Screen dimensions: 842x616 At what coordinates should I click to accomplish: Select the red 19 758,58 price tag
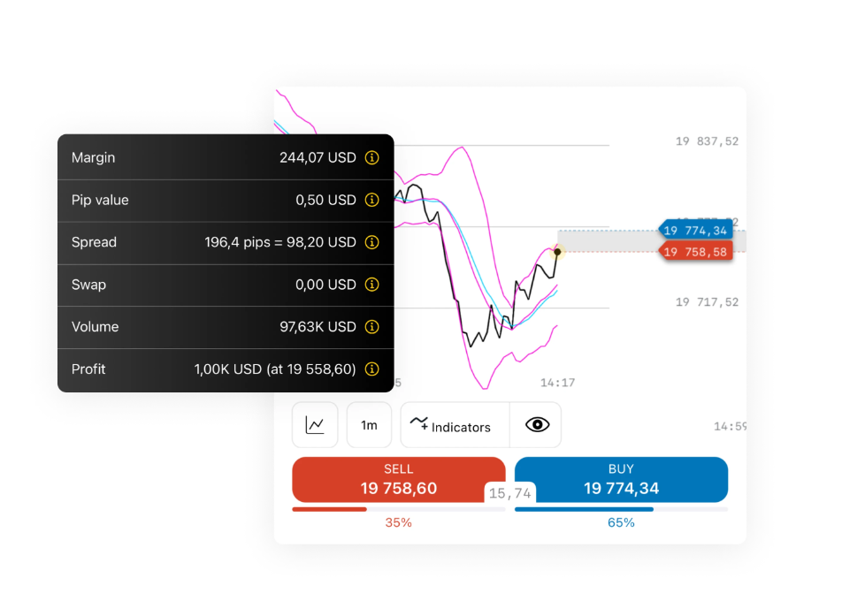tap(695, 252)
